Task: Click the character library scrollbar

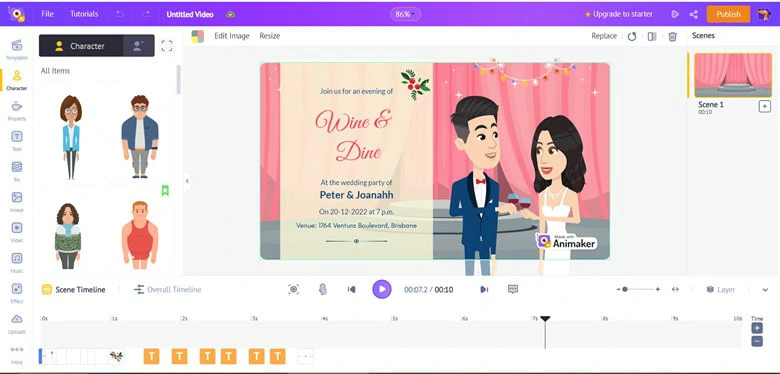Action: (179, 80)
